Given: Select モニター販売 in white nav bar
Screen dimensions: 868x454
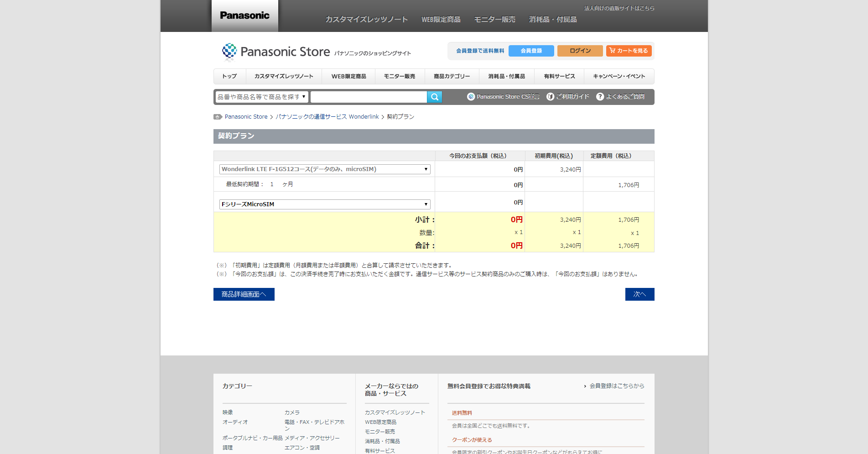Looking at the screenshot, I should 400,76.
